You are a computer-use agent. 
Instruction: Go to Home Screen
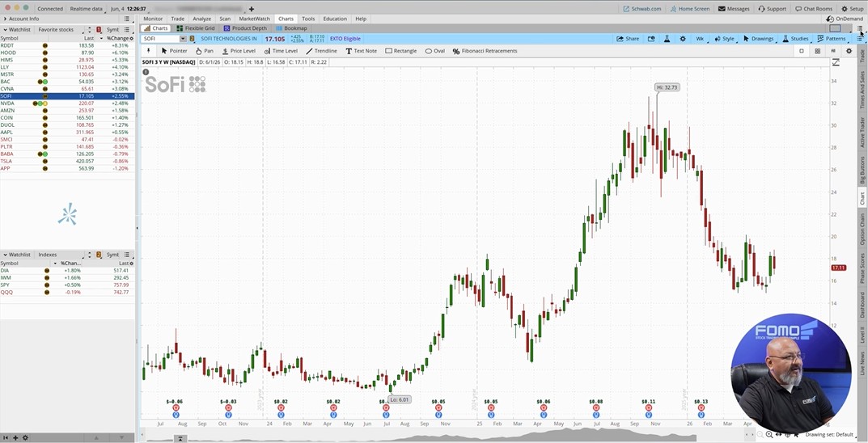tap(689, 9)
